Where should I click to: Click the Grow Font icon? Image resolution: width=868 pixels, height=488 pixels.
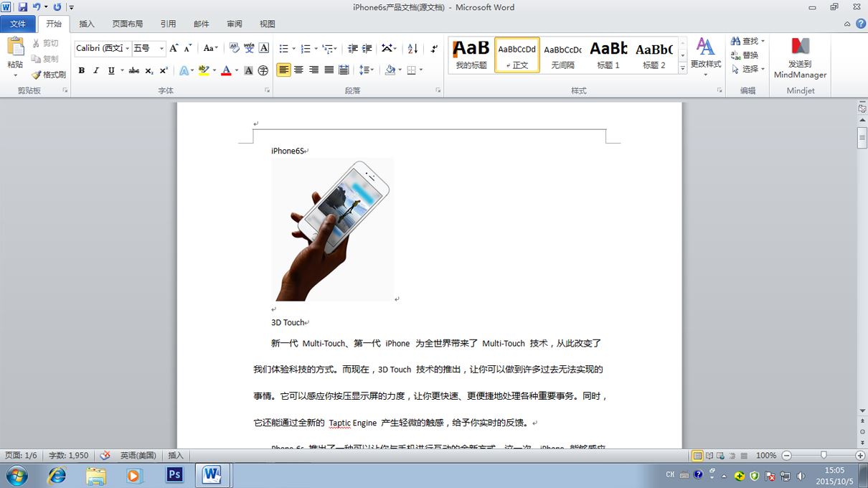[x=174, y=48]
